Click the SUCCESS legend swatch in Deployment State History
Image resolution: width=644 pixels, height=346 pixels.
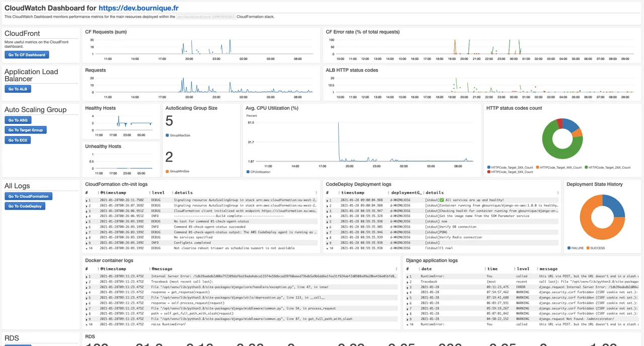click(588, 248)
